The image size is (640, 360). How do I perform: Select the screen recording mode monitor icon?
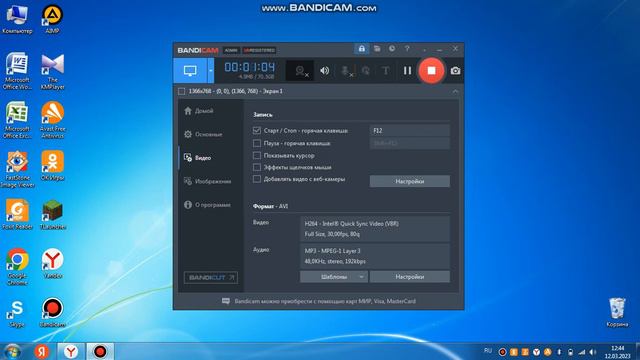tap(190, 71)
